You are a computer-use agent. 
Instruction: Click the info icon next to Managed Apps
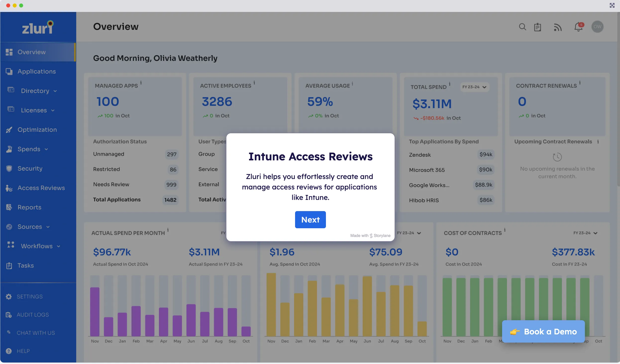[x=141, y=83]
